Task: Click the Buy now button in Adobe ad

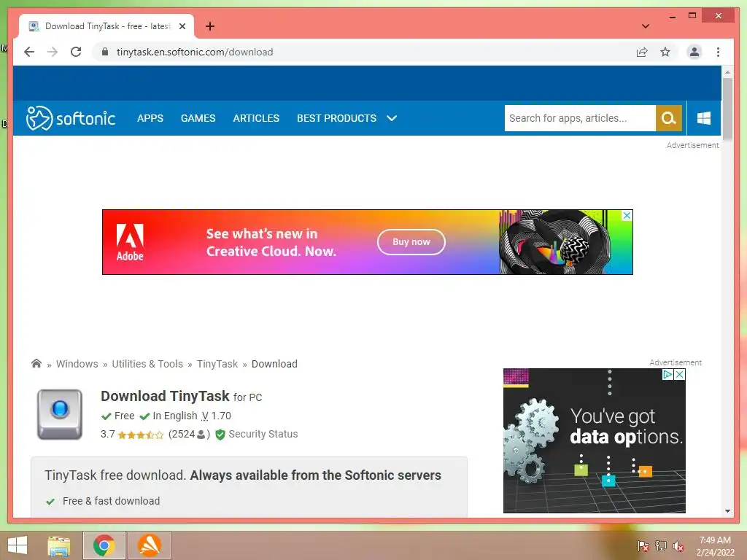Action: (411, 242)
